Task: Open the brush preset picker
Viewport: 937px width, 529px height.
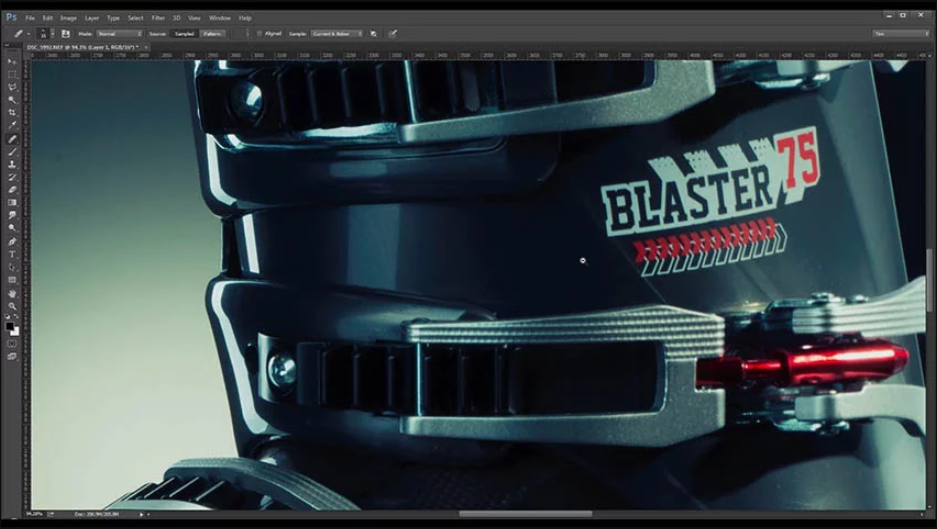Action: pos(45,34)
